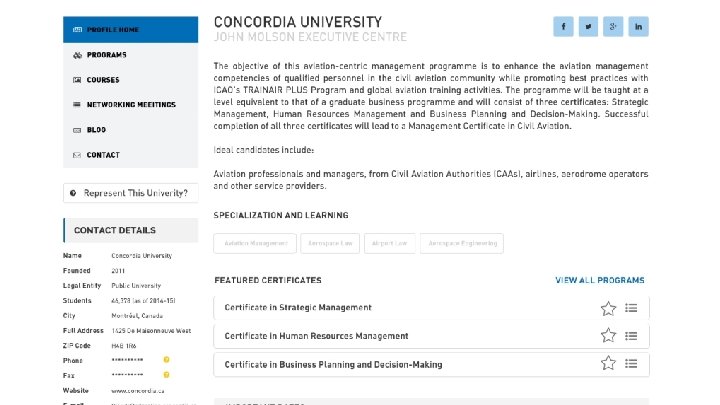Select Aerospace Engineering tag

tap(462, 243)
